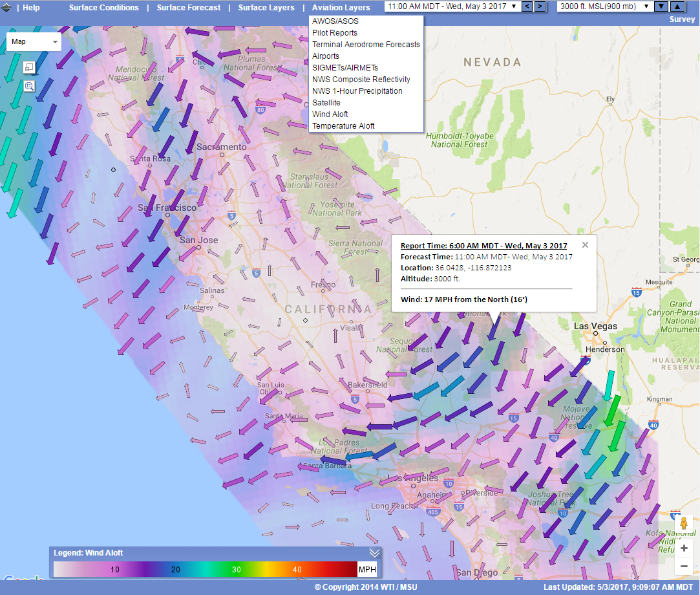Open the Map type dropdown
This screenshot has height=595, width=700.
34,41
